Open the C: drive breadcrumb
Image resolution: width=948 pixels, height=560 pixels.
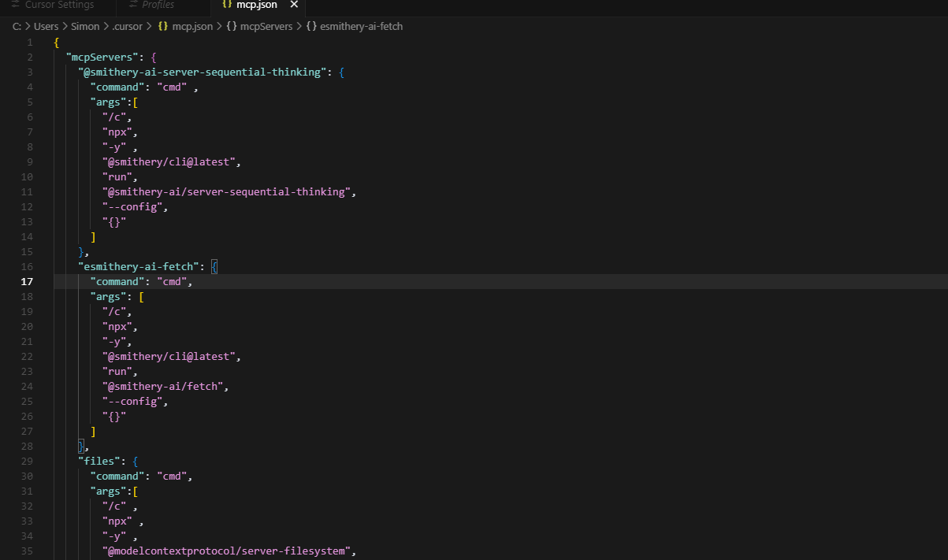[x=17, y=26]
